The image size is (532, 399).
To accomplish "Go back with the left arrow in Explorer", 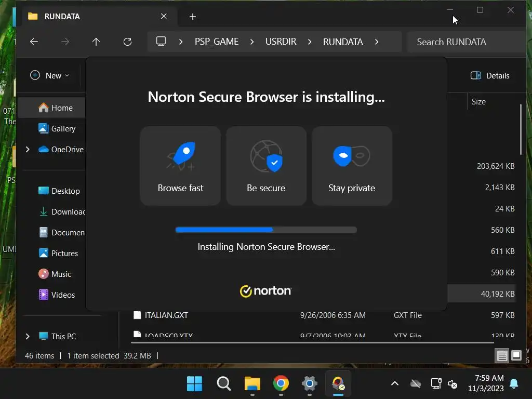I will pyautogui.click(x=34, y=42).
